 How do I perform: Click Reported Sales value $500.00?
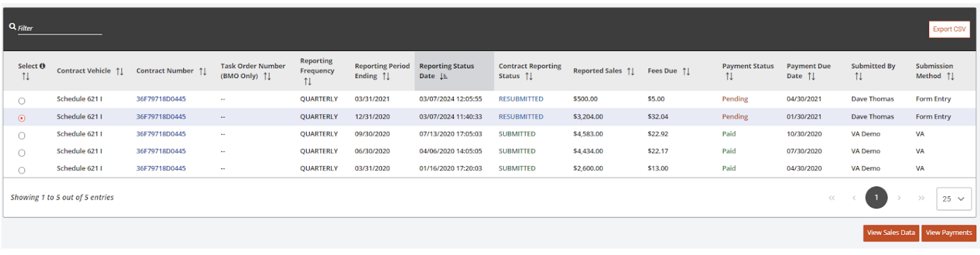pyautogui.click(x=586, y=99)
